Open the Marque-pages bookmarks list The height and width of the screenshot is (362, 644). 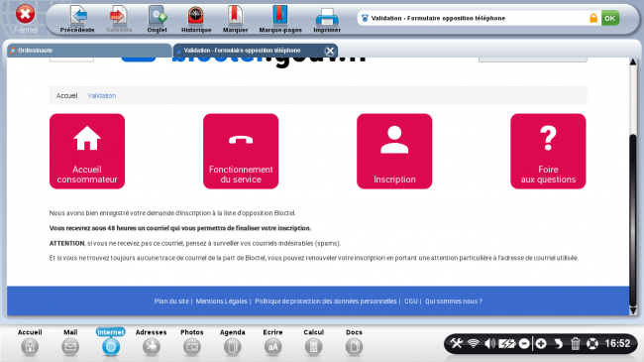(x=280, y=19)
